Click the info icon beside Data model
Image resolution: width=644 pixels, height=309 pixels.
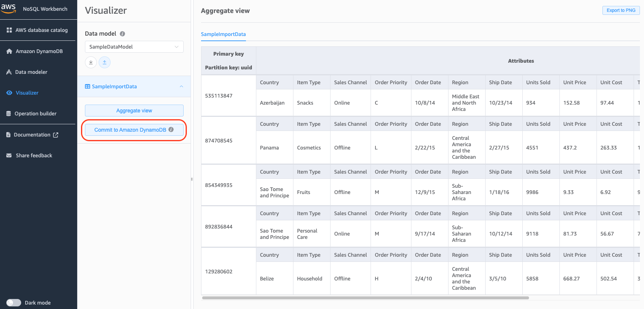(x=122, y=34)
